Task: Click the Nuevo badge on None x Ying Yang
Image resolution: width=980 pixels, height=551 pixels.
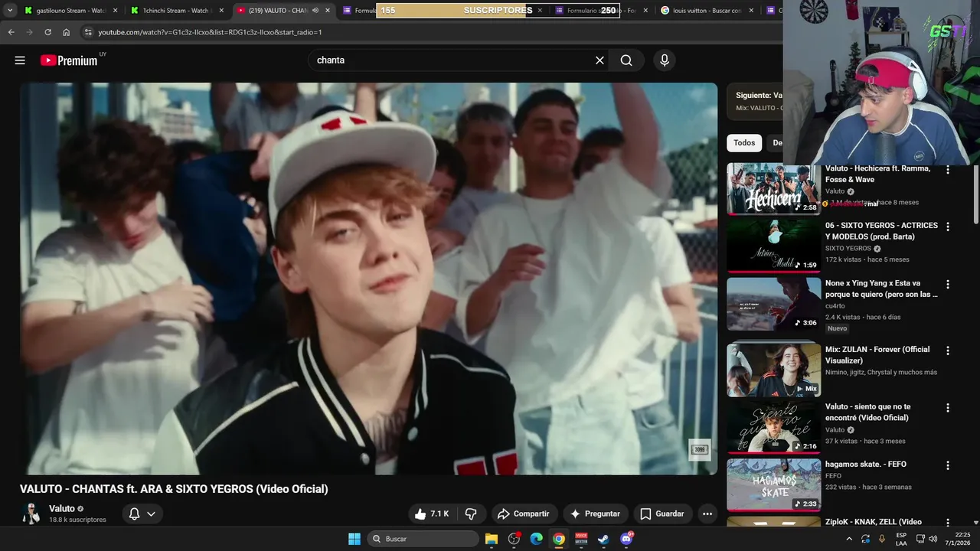Action: tap(837, 328)
